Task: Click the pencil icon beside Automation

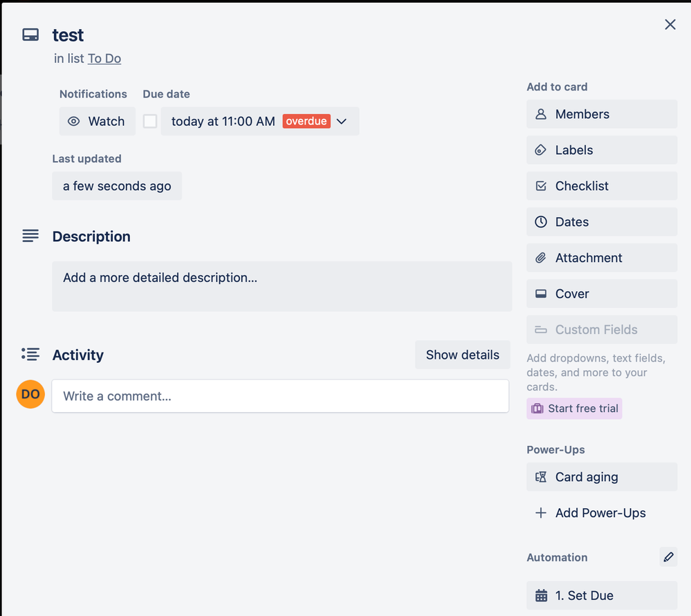Action: point(668,557)
